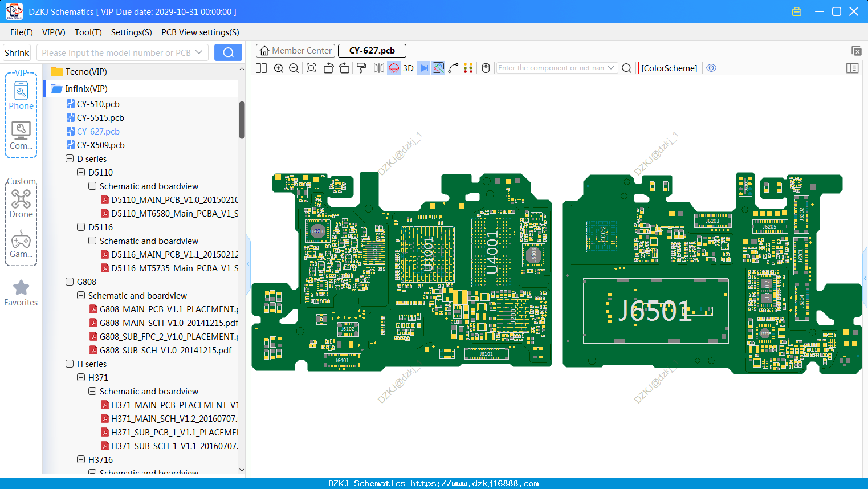Fit the board to screen
The height and width of the screenshot is (489, 868).
(x=311, y=68)
